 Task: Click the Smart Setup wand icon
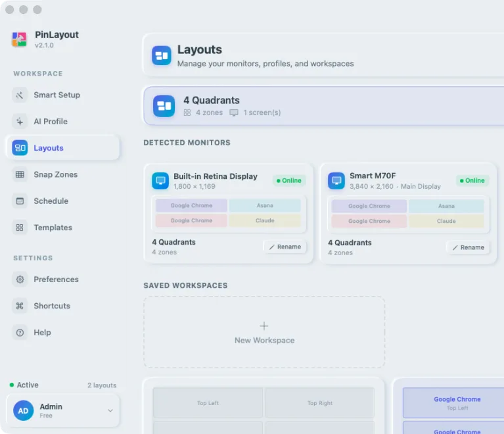pos(20,95)
